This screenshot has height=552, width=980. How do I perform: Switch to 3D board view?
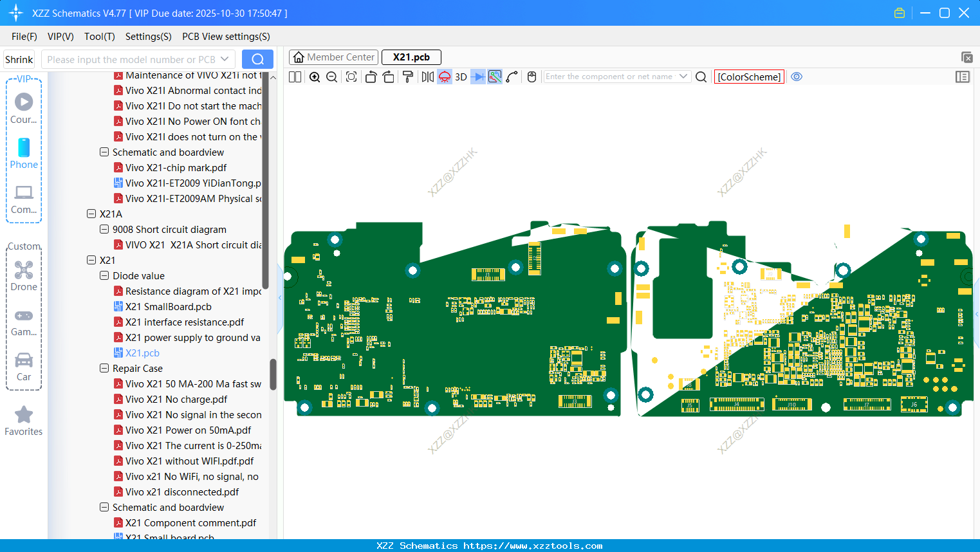(x=461, y=77)
